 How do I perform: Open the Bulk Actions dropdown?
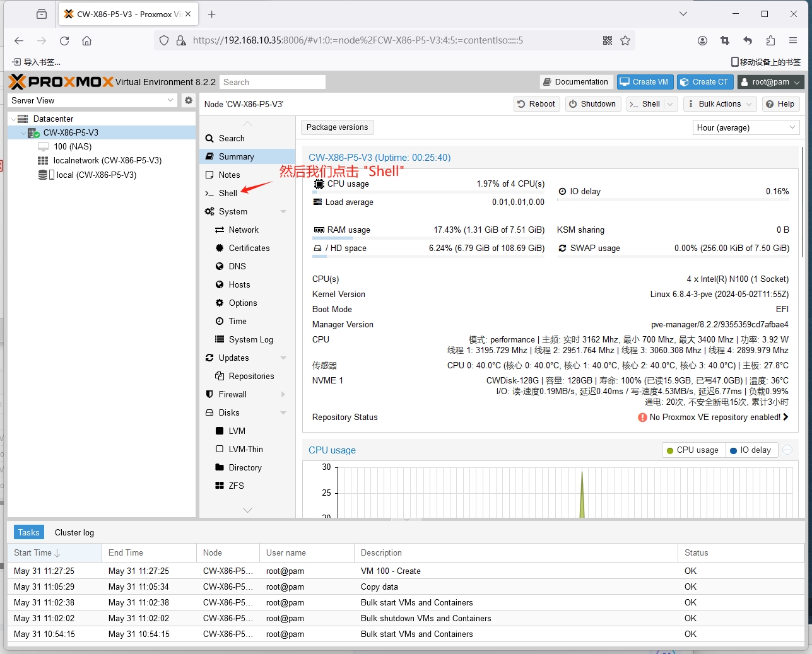click(720, 104)
